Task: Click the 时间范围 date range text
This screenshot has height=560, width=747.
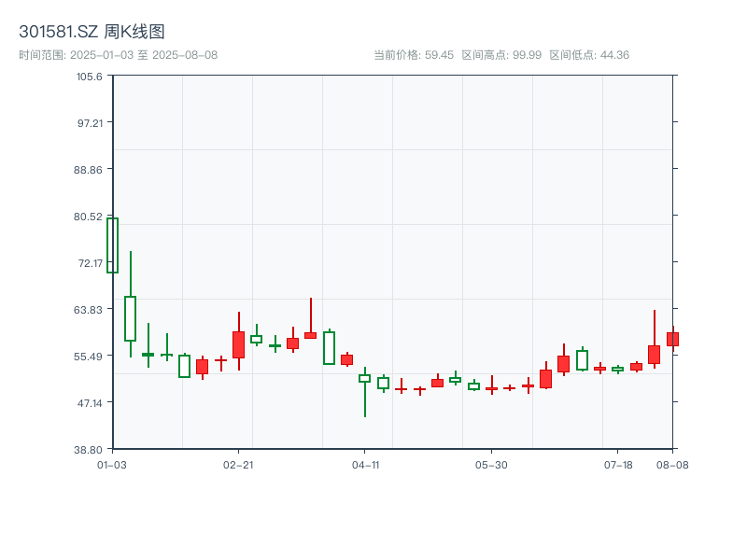Action: [x=118, y=55]
